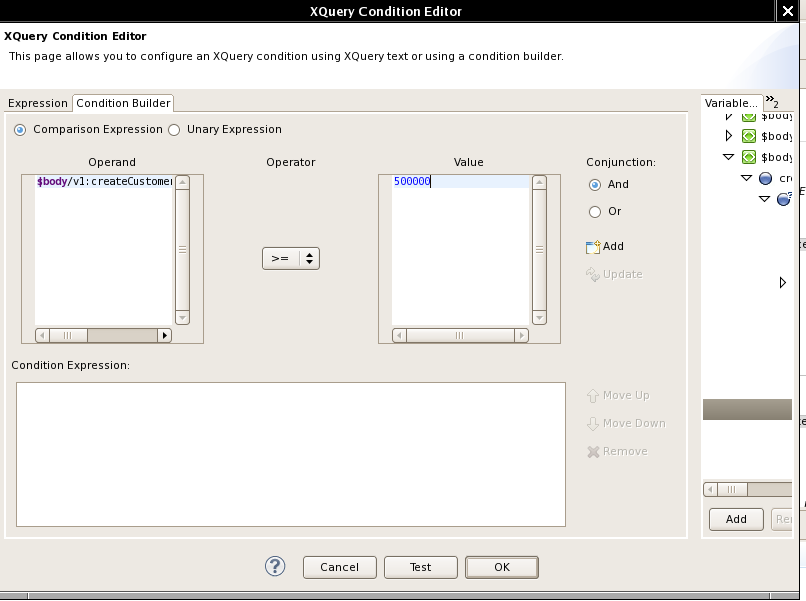Click green icon of the expanded $body node

[749, 157]
